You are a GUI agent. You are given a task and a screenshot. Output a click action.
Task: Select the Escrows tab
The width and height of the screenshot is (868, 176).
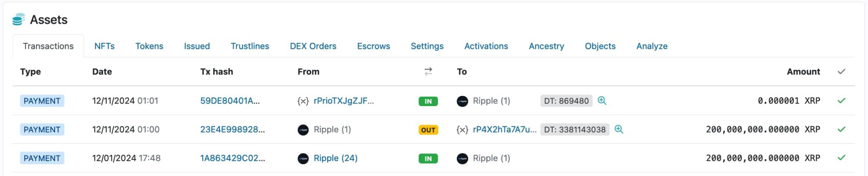(x=373, y=46)
